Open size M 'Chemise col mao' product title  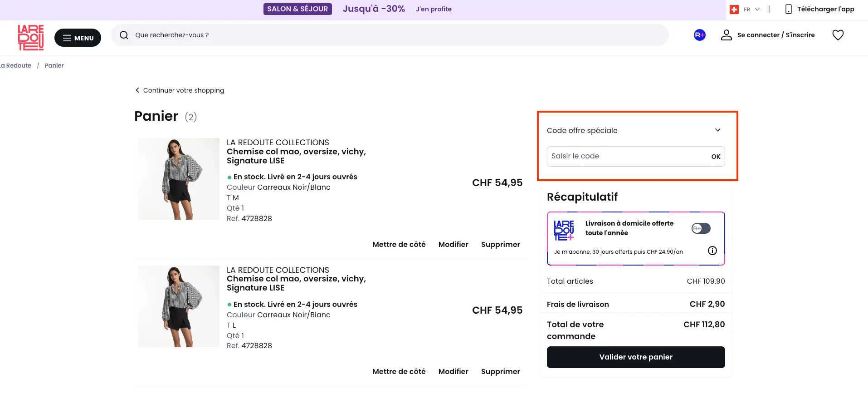(296, 156)
